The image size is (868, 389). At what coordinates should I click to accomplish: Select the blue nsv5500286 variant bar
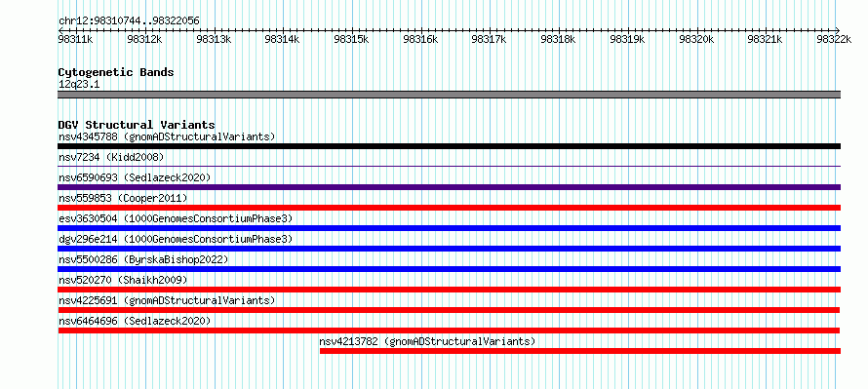[x=449, y=269]
